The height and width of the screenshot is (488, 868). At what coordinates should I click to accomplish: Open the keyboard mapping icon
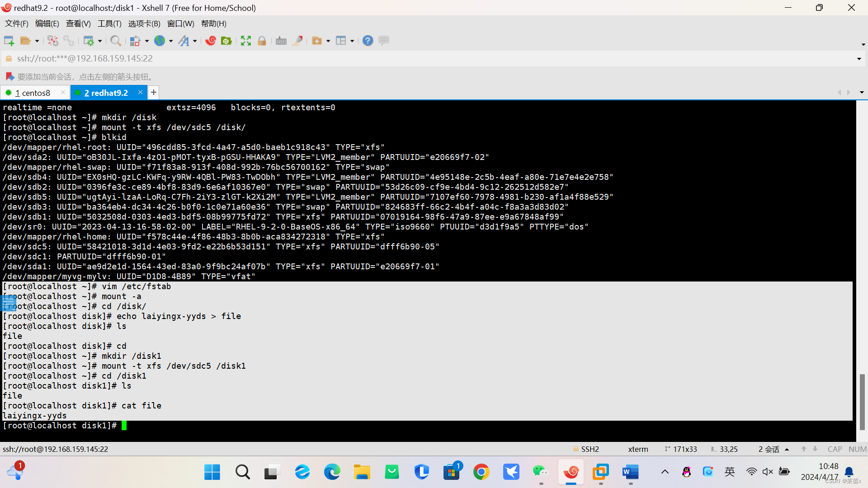point(281,41)
